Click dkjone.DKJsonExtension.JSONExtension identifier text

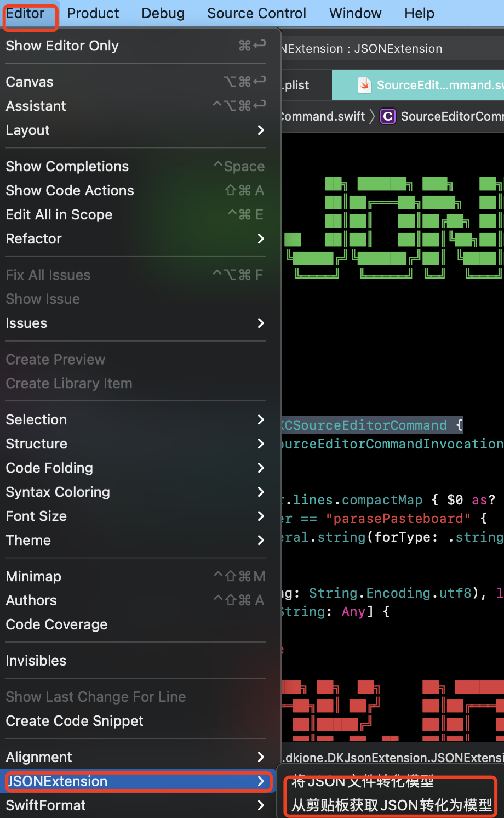point(393,757)
